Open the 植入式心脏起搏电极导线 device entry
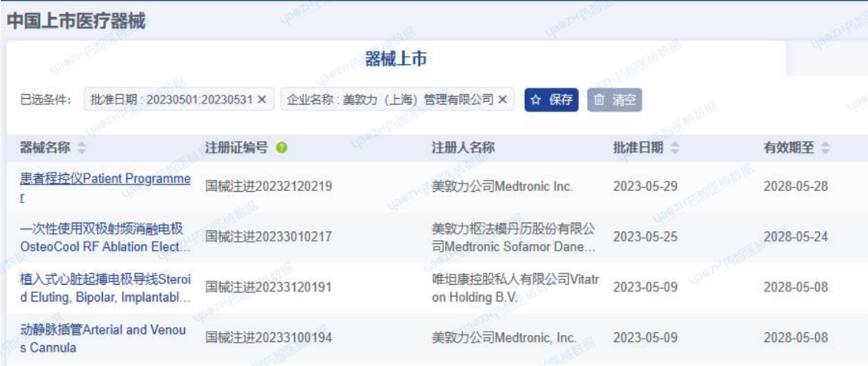 tap(105, 288)
